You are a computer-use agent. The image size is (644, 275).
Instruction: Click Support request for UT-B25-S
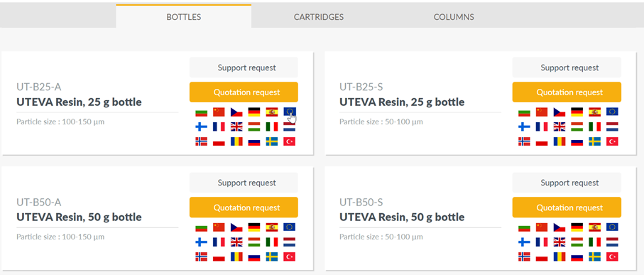tap(567, 68)
